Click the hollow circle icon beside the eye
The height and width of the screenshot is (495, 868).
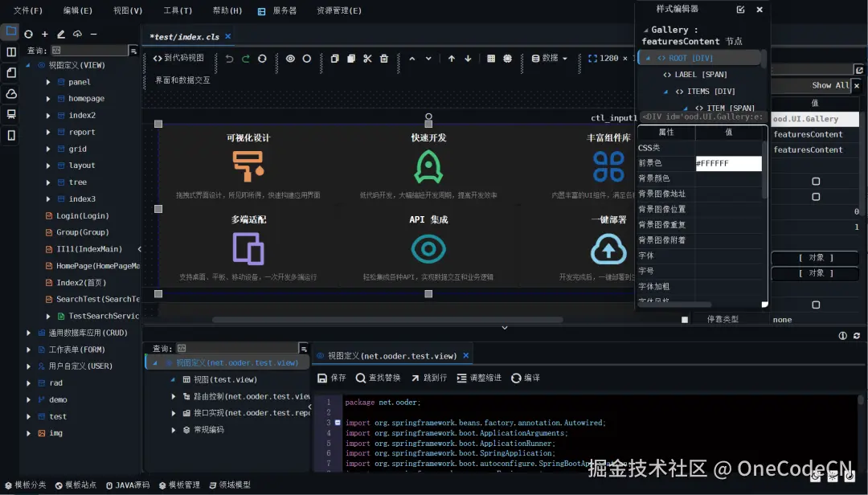[x=307, y=59]
